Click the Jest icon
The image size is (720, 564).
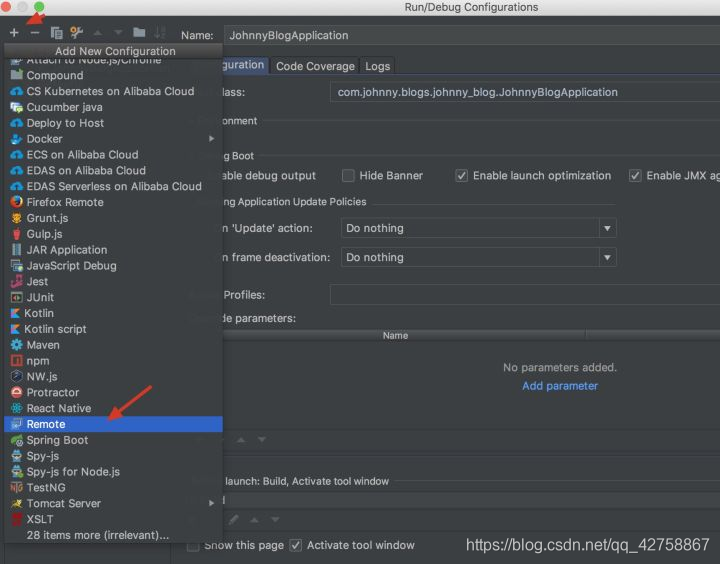[17, 282]
